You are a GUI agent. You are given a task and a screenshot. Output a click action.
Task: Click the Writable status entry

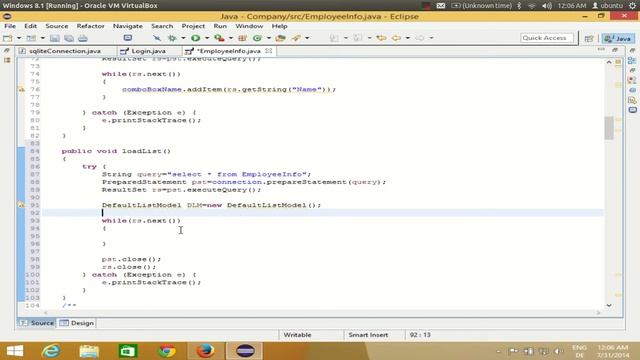pyautogui.click(x=297, y=335)
